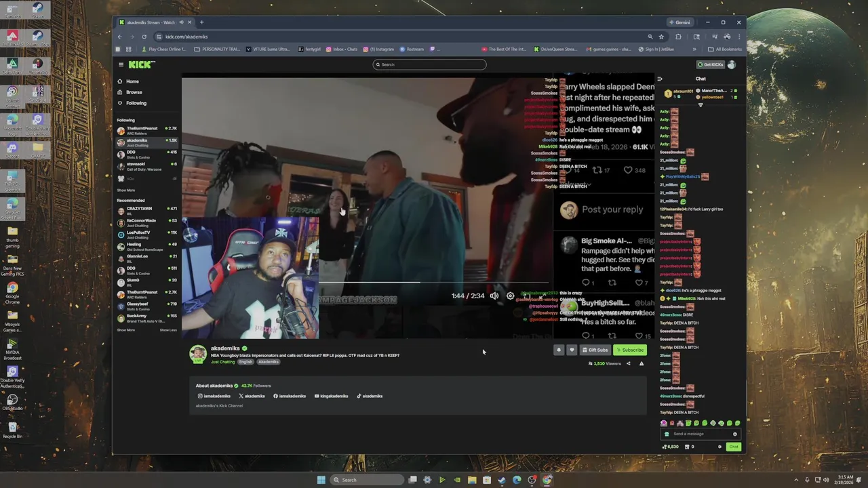Select akademiks channel in Following list
Image resolution: width=868 pixels, height=488 pixels.
(x=146, y=142)
